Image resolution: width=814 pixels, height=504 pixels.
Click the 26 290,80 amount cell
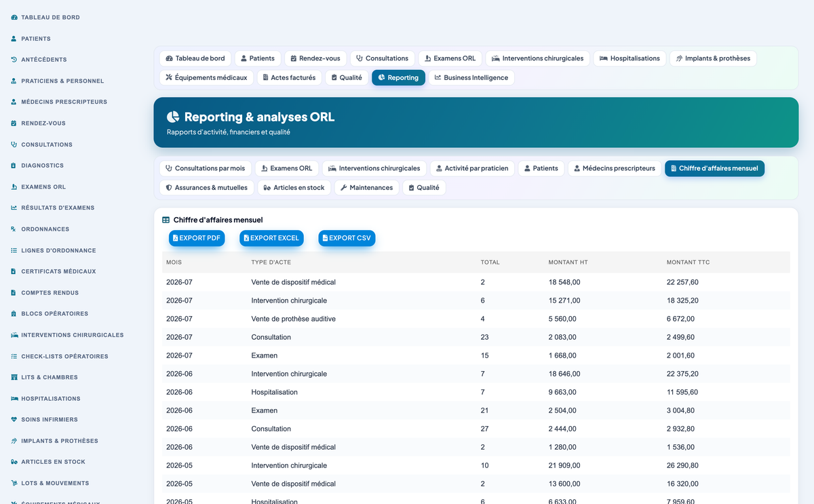682,465
